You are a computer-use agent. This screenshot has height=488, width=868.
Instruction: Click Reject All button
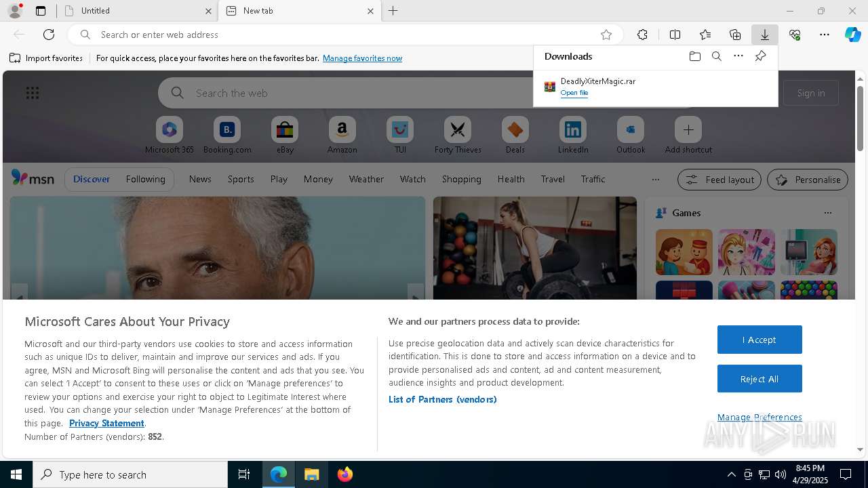tap(759, 379)
